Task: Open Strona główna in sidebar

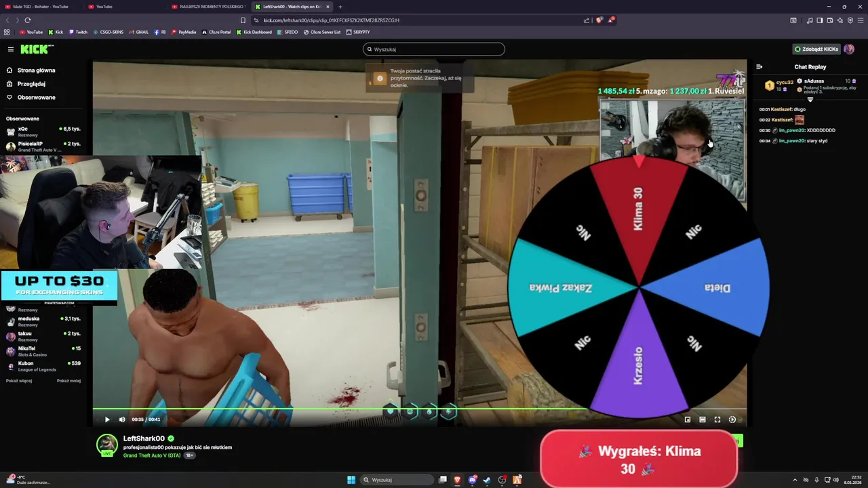Action: pos(37,70)
